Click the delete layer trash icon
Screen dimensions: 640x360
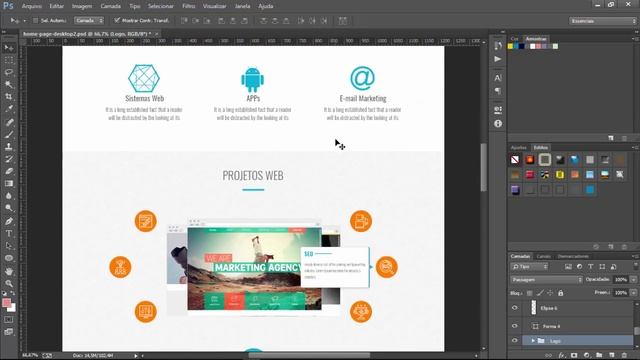pyautogui.click(x=624, y=356)
